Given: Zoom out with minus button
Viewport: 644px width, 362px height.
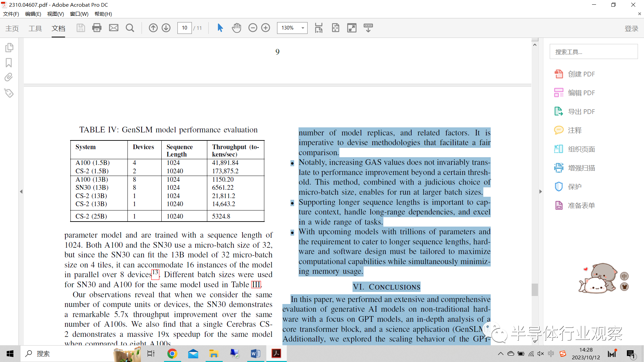Looking at the screenshot, I should click(x=253, y=28).
